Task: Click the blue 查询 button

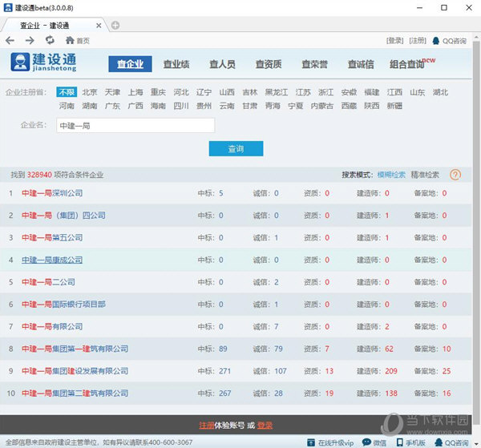Action: [x=236, y=149]
